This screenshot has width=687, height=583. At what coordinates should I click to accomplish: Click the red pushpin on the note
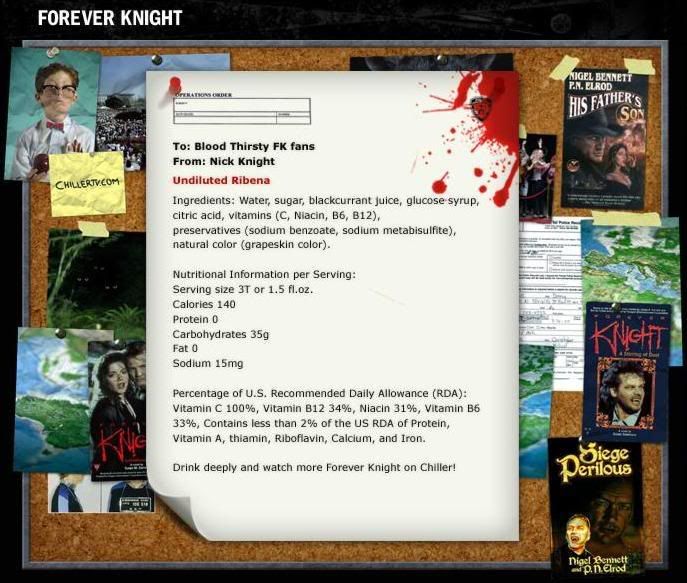[175, 85]
